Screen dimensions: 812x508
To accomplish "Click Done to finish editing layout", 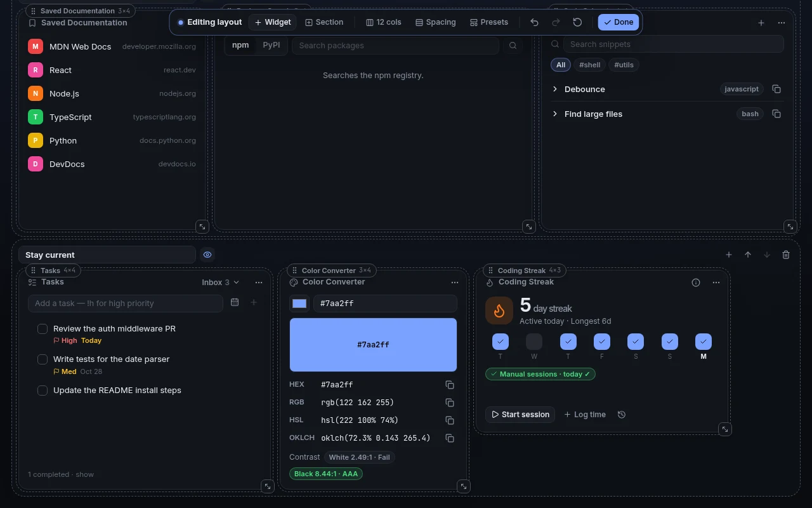I will click(619, 22).
